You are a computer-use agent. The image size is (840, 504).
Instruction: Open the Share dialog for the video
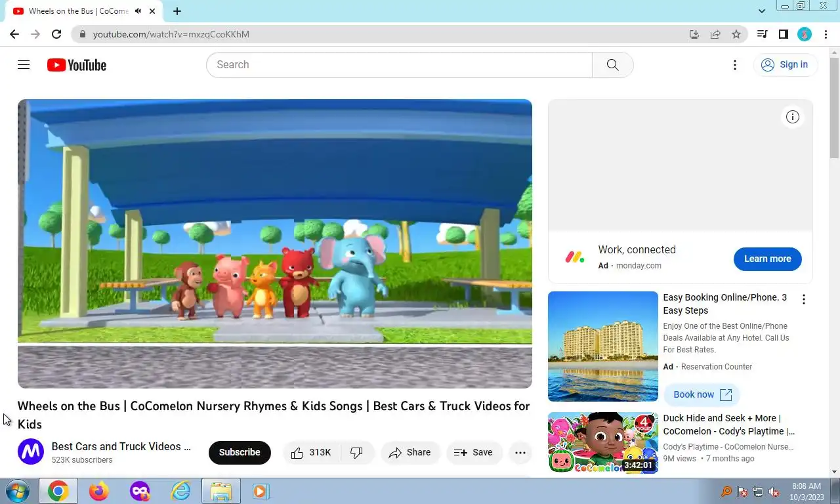click(409, 453)
